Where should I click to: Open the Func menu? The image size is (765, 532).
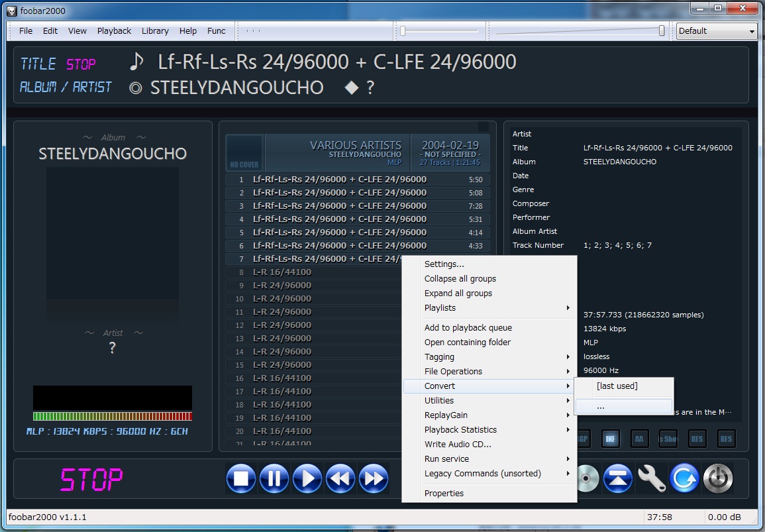(216, 30)
